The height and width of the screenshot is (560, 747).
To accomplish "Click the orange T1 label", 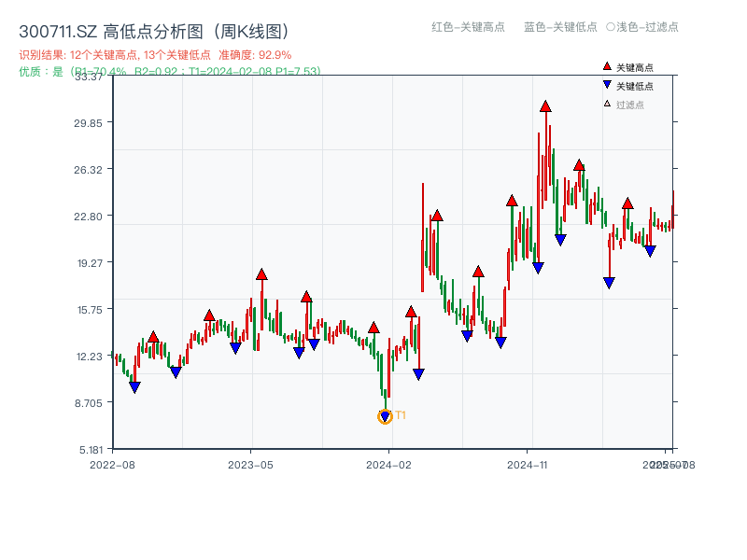I will 401,415.
